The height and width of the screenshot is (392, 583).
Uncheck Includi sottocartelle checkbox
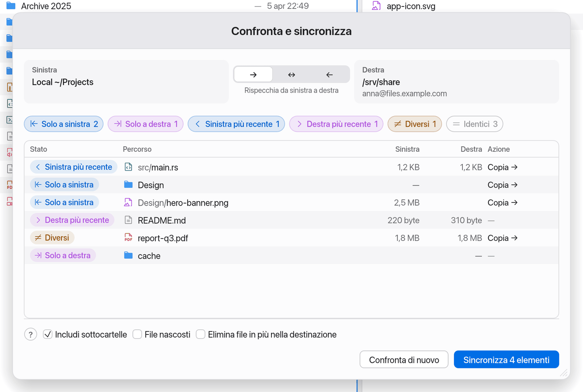(48, 334)
